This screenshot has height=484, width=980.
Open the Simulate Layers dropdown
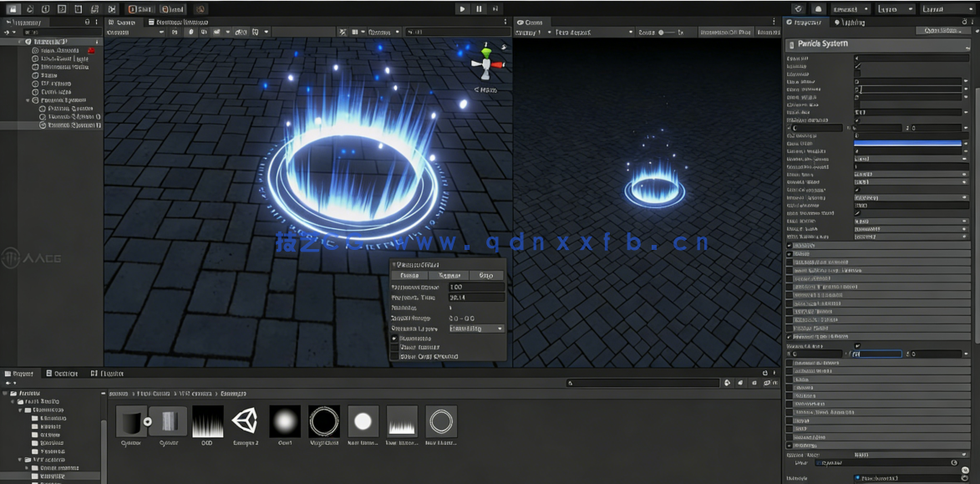click(x=476, y=329)
